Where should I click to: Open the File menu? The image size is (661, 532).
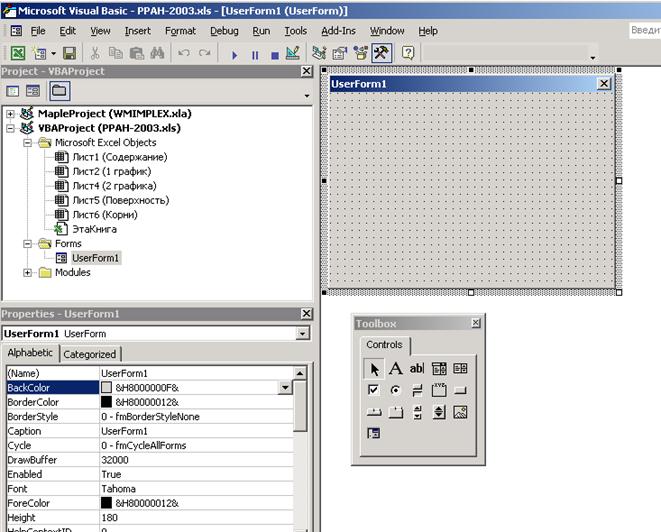[x=38, y=31]
